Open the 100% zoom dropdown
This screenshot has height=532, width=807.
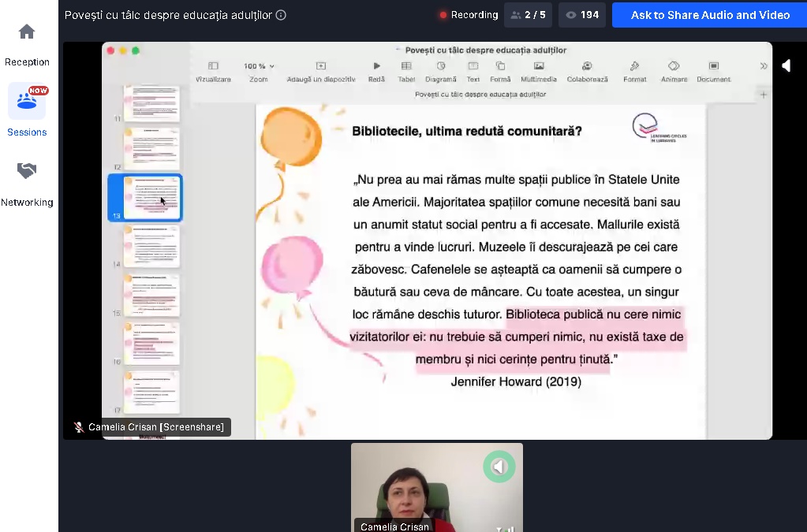click(x=259, y=67)
